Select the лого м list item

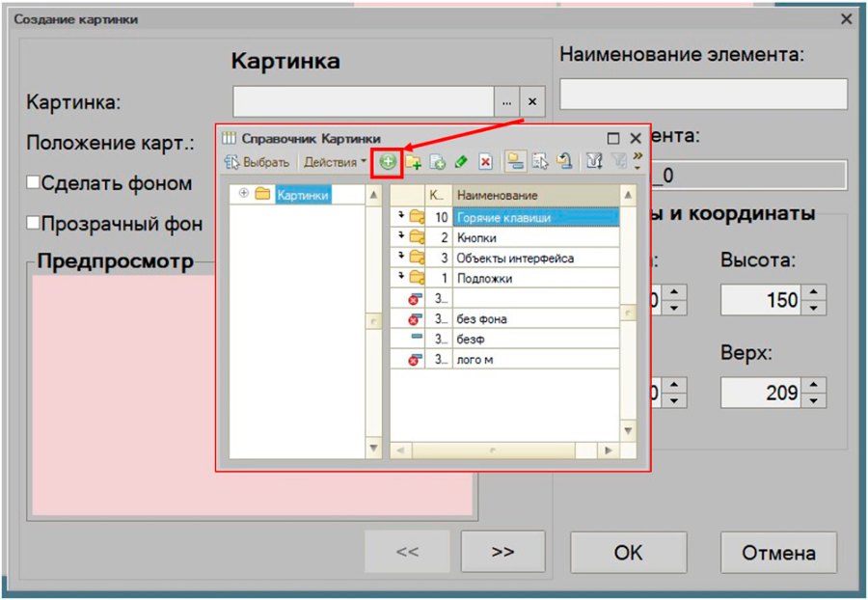click(504, 359)
